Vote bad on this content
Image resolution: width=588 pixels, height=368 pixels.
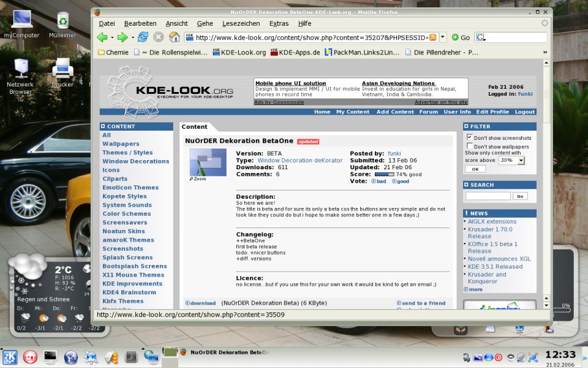point(379,182)
